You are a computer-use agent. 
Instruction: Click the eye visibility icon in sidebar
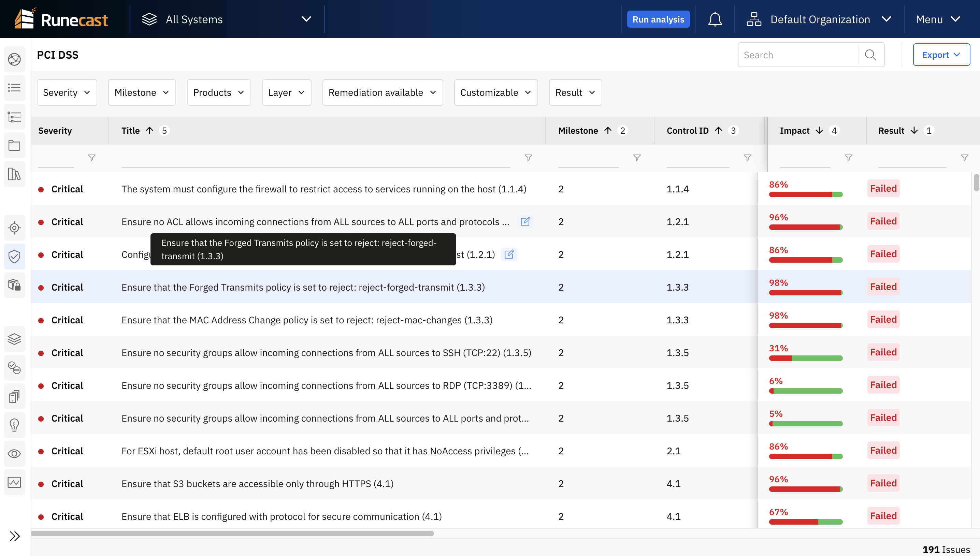coord(15,453)
